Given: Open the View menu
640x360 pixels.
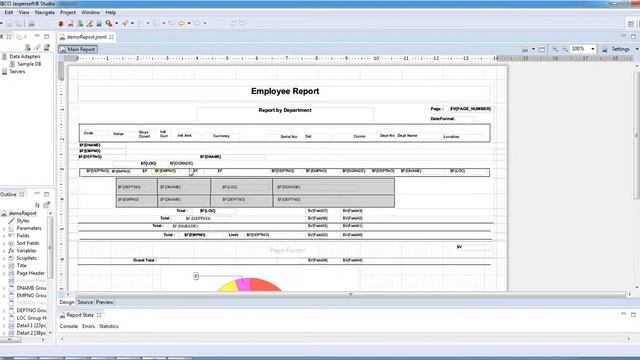Looking at the screenshot, I should (x=24, y=13).
